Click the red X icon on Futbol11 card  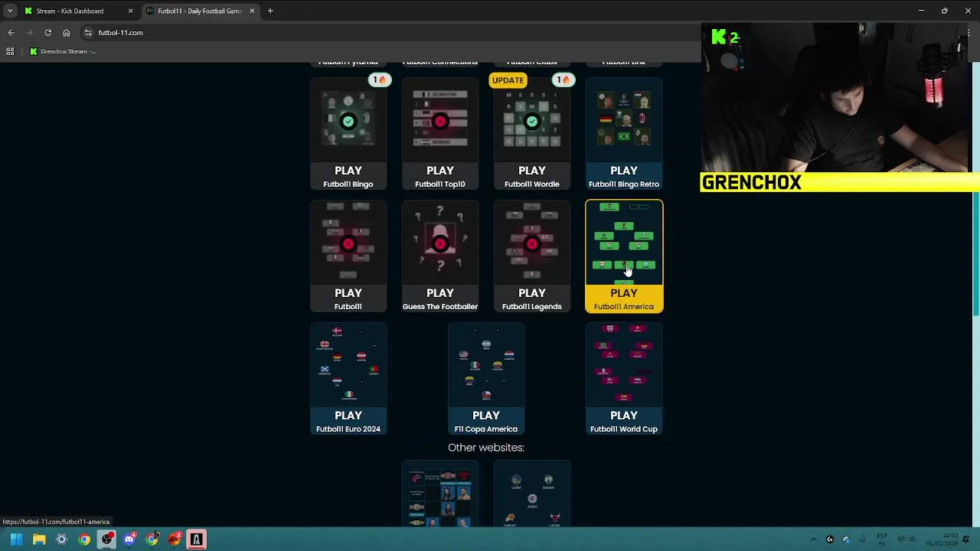[348, 243]
